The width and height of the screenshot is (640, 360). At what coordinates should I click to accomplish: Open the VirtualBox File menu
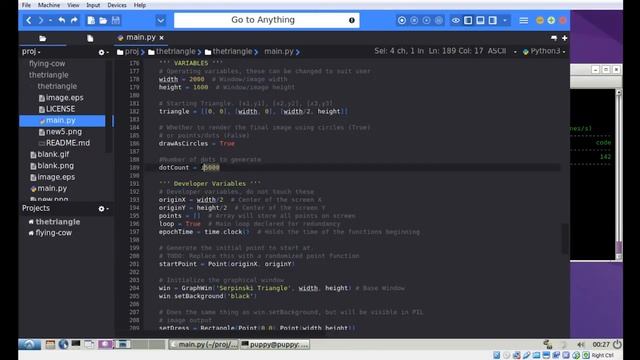pyautogui.click(x=26, y=5)
